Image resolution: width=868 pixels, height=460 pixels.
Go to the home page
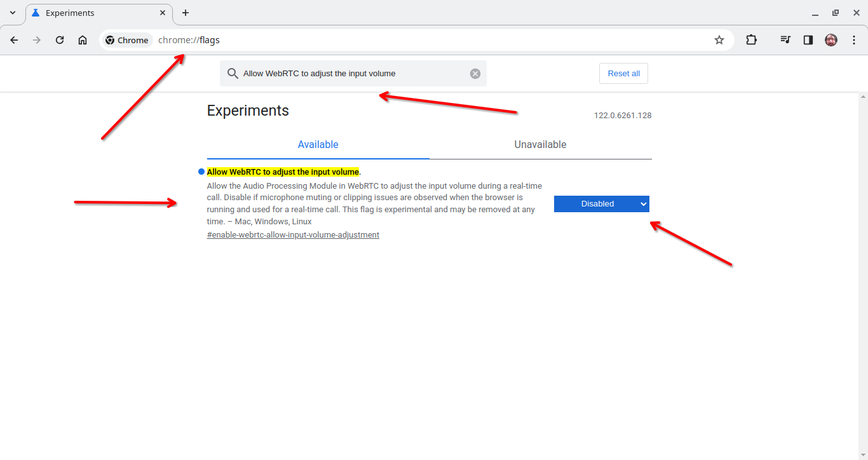click(x=83, y=40)
